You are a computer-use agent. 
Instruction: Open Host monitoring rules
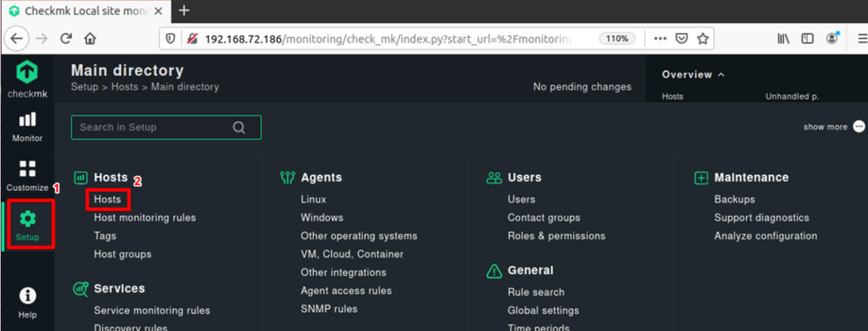pyautogui.click(x=145, y=217)
